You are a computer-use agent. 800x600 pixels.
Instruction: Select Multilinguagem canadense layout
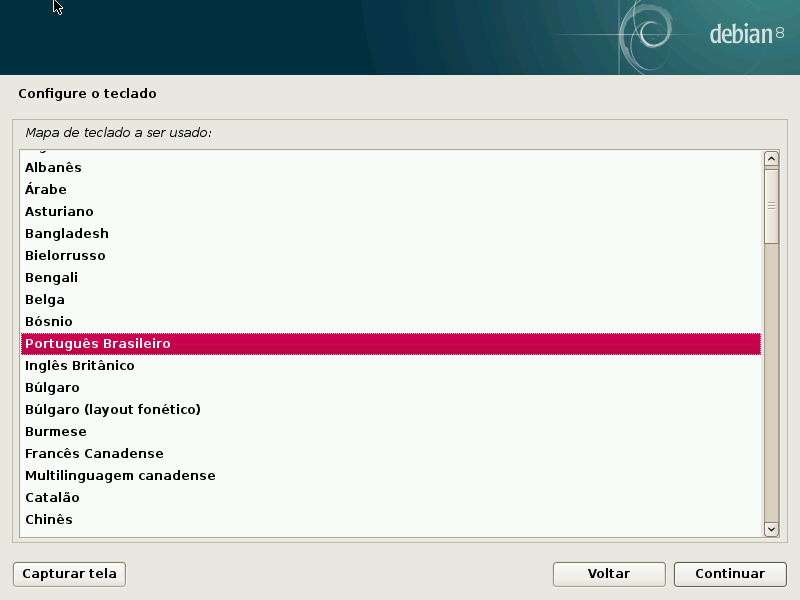[x=120, y=476]
